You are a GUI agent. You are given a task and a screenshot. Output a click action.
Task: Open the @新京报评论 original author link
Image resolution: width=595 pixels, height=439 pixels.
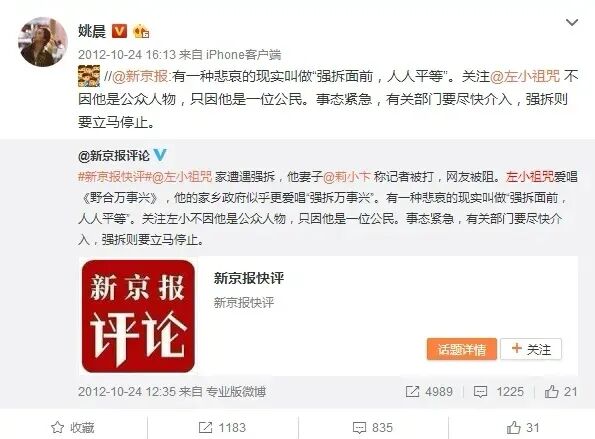tap(114, 156)
